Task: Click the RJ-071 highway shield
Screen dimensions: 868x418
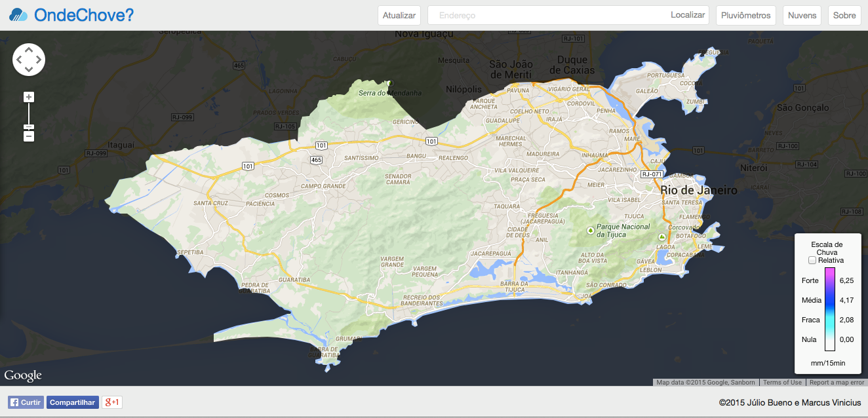Action: coord(652,174)
